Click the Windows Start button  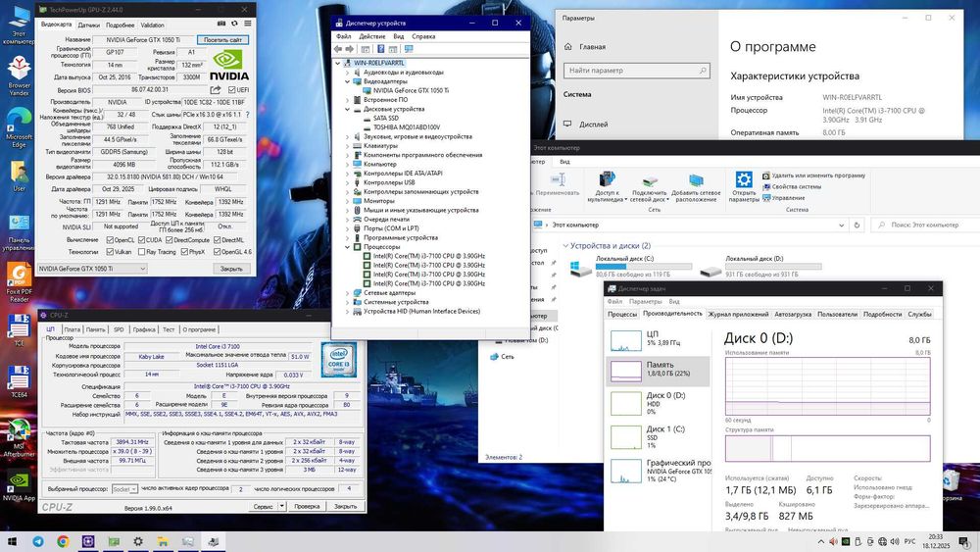pyautogui.click(x=12, y=541)
